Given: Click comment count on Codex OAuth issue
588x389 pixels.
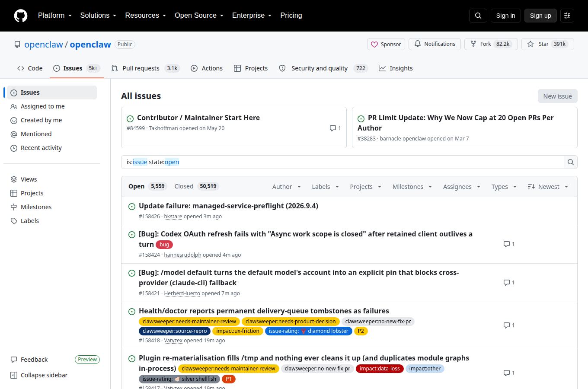Looking at the screenshot, I should click(509, 244).
